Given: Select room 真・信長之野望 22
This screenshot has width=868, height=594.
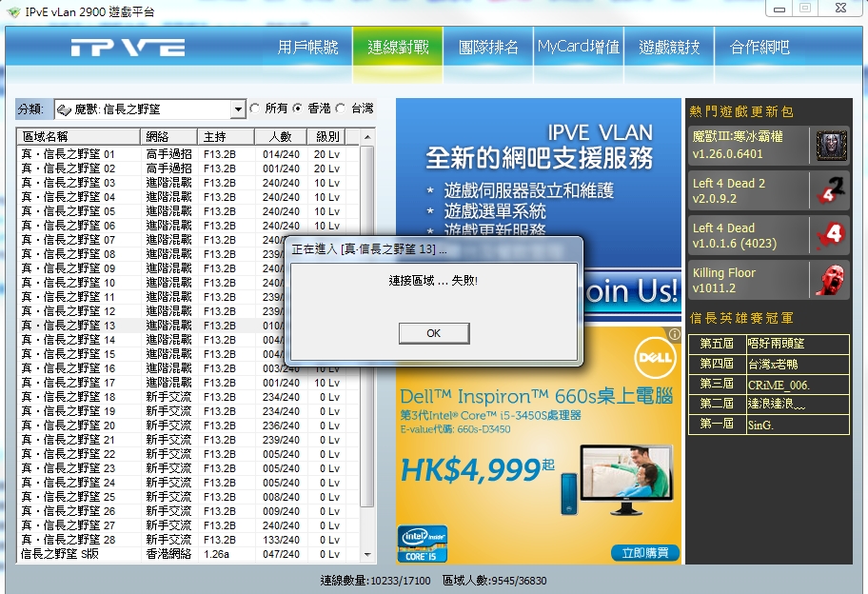Looking at the screenshot, I should pos(188,454).
